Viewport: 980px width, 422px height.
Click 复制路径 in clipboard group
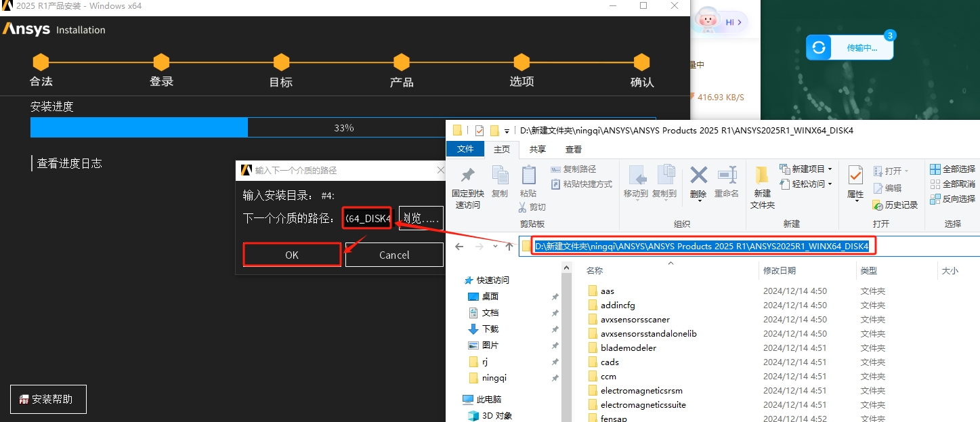(573, 169)
